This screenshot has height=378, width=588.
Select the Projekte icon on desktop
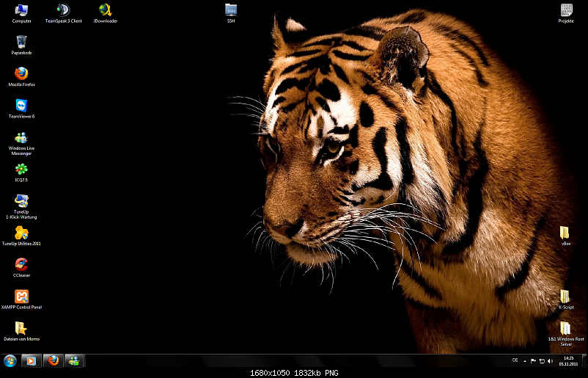[x=566, y=13]
